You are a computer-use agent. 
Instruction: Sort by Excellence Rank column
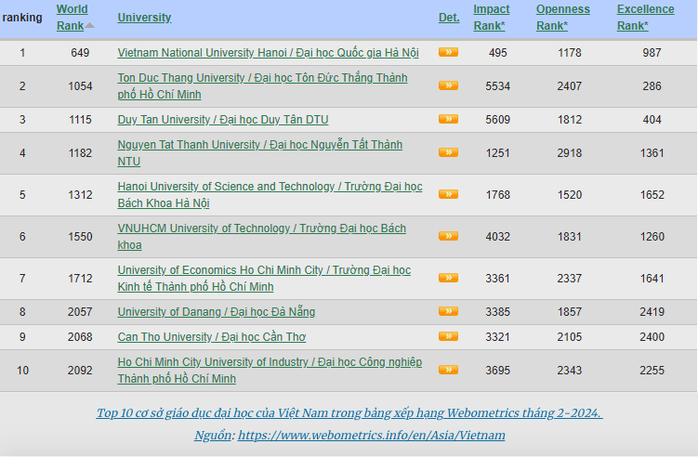tap(645, 17)
